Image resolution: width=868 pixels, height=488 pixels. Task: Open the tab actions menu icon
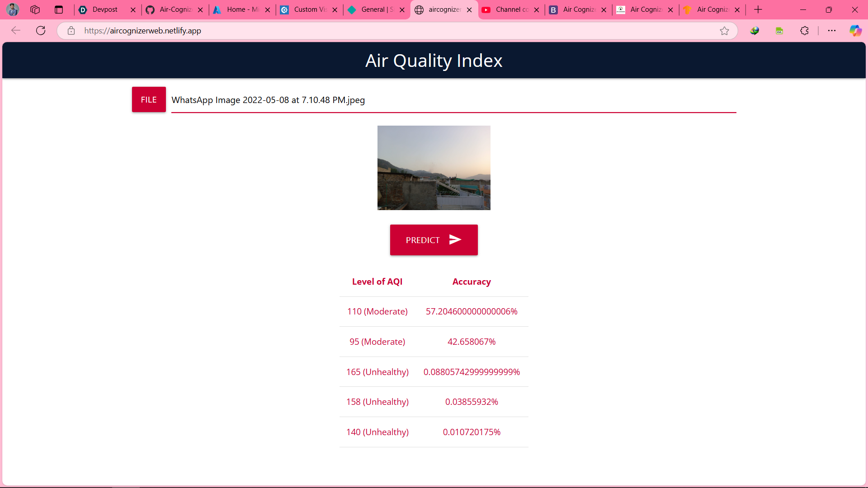[59, 9]
